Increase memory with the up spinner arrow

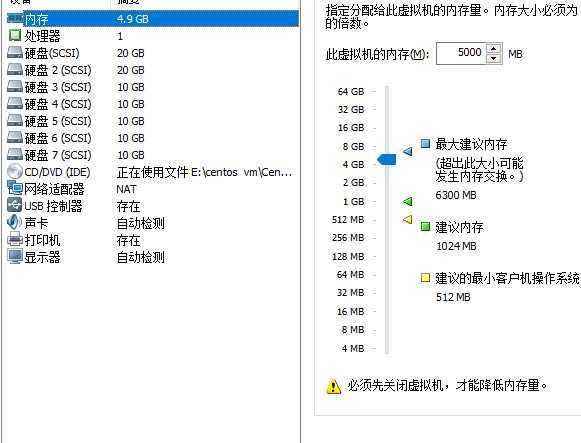pyautogui.click(x=494, y=49)
